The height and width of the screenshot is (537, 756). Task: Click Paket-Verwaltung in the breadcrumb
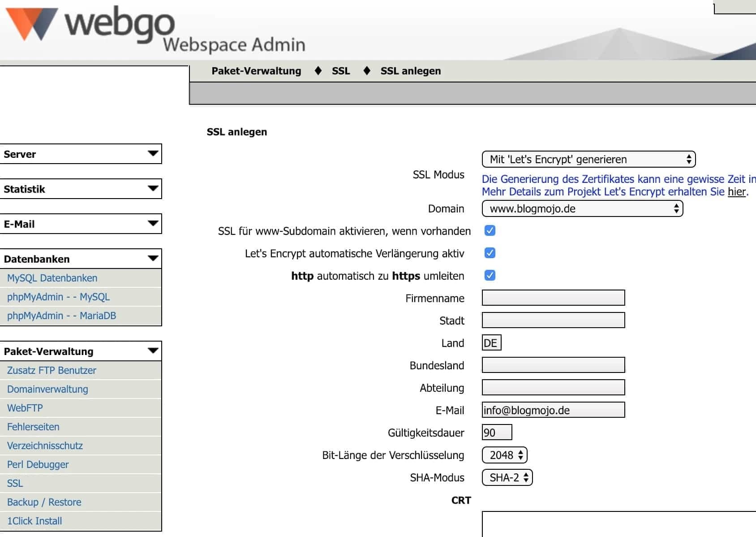256,71
